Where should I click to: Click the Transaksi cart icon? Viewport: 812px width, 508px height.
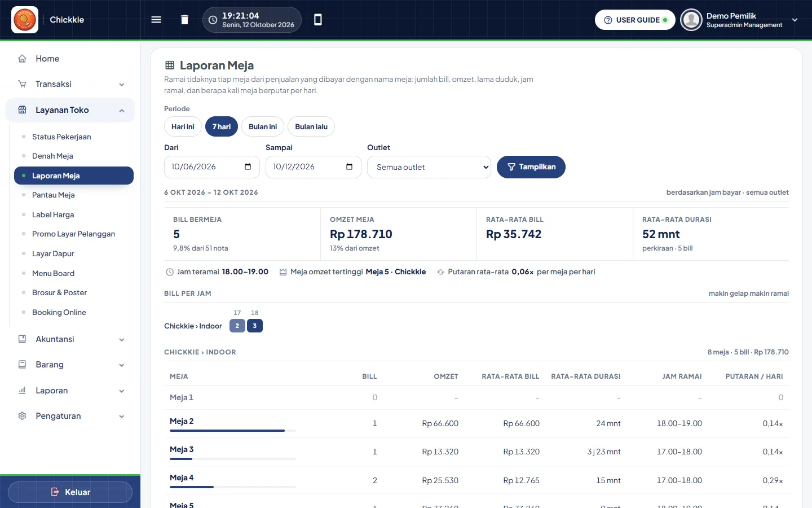point(23,84)
